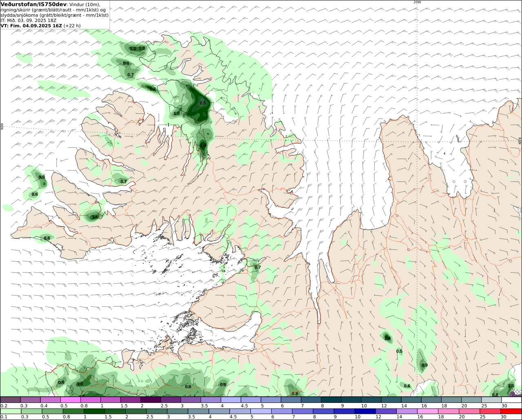Image resolution: width=522 pixels, height=420 pixels.
Task: Click the 1.1 precipitation value on the map
Action: click(x=95, y=217)
